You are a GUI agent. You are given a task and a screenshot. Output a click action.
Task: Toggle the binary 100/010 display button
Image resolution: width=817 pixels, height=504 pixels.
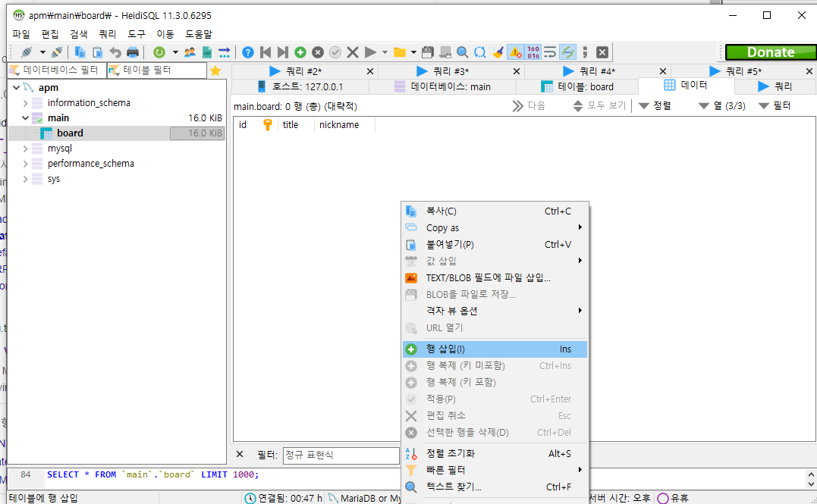(x=533, y=52)
